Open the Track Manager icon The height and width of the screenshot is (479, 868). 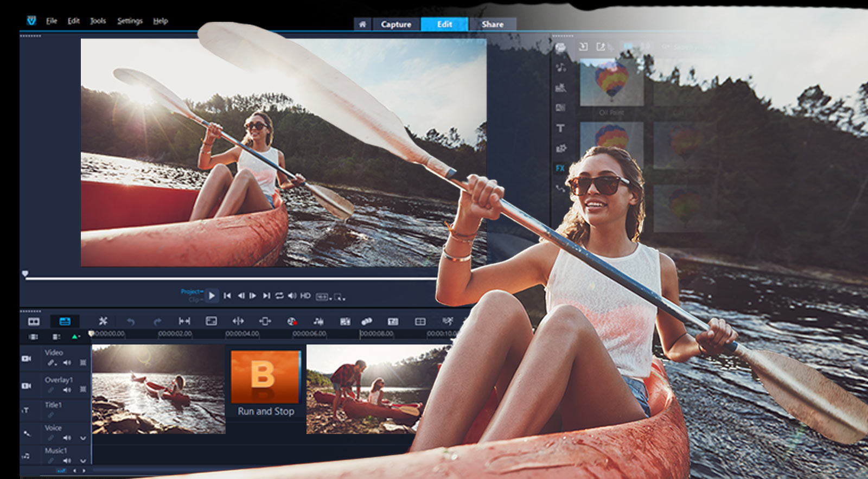pyautogui.click(x=56, y=337)
